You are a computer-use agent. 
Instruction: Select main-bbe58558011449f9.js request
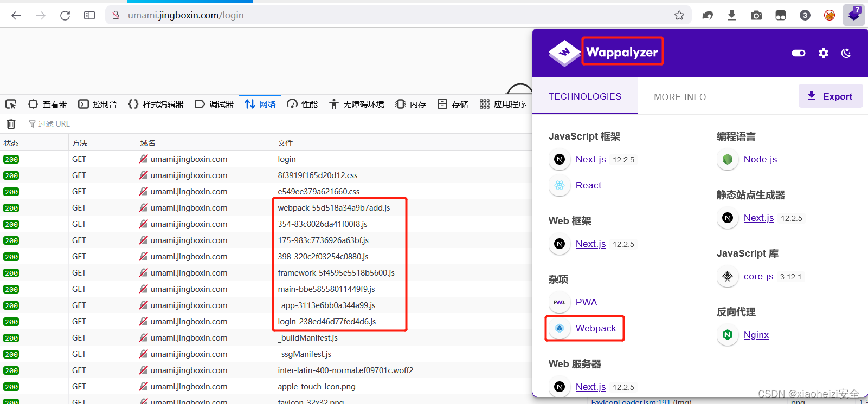(x=266, y=289)
